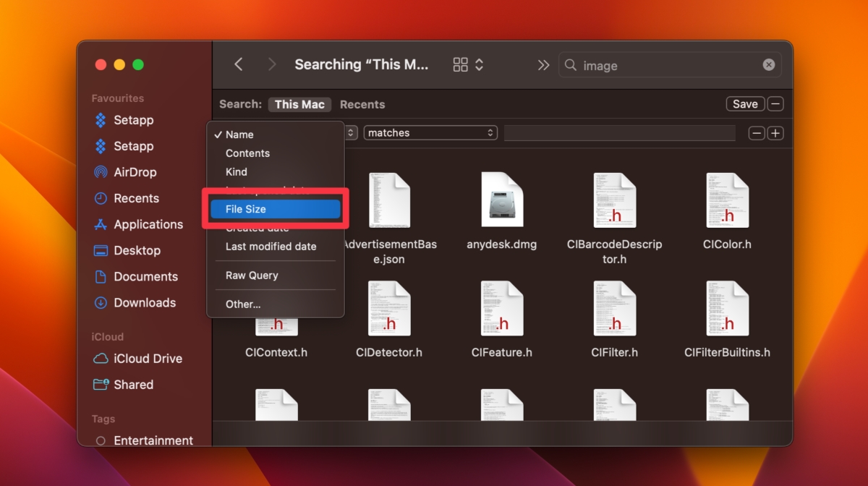
Task: Click the plus button to add a criterion
Action: [775, 132]
